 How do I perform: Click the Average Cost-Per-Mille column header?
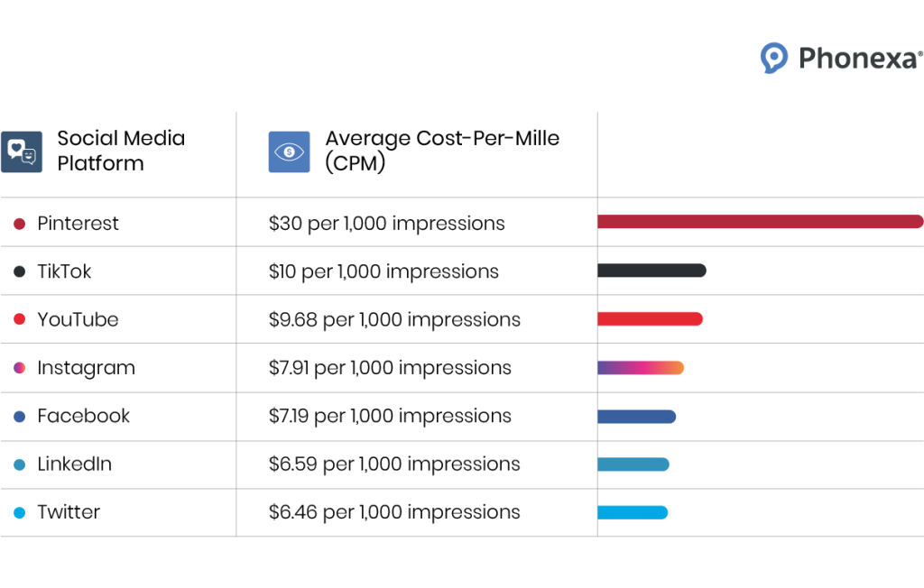pos(442,151)
